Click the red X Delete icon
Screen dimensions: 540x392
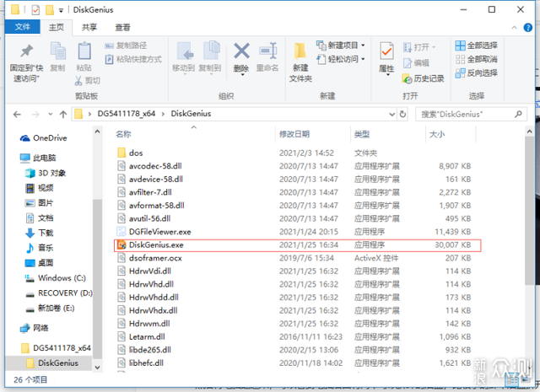tap(241, 51)
